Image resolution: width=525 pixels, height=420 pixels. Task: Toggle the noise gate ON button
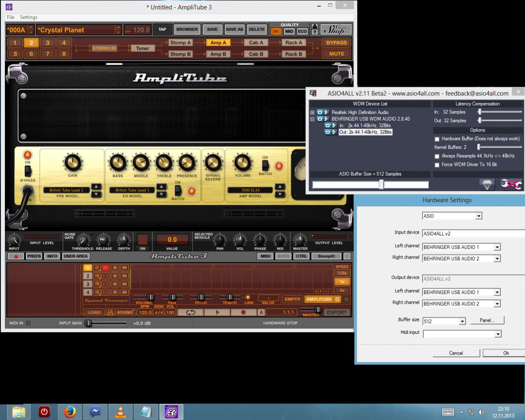(142, 248)
